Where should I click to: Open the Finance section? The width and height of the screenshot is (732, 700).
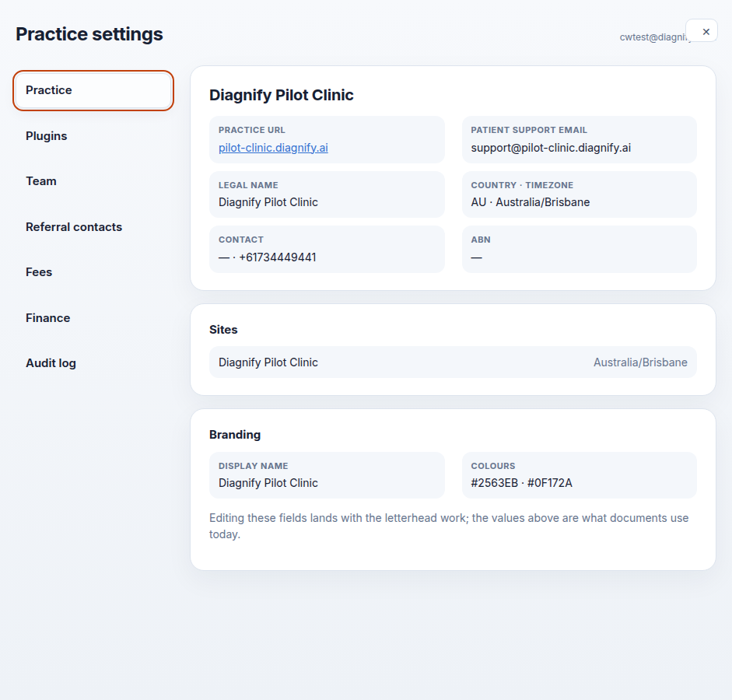coord(93,318)
